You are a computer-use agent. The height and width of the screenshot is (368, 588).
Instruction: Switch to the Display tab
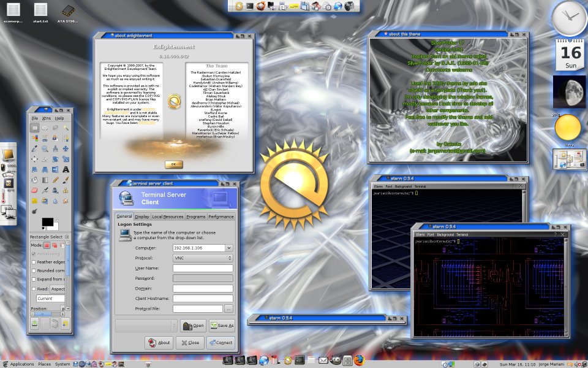tap(141, 217)
